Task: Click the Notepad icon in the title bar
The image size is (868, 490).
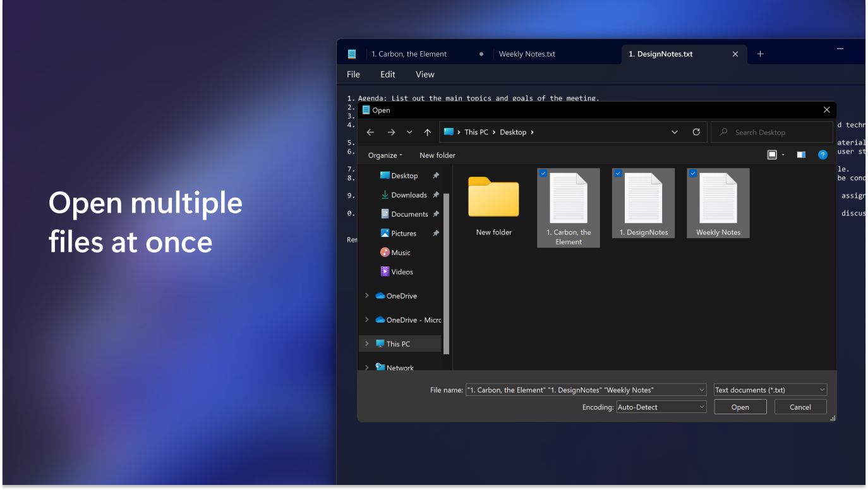Action: (x=351, y=54)
